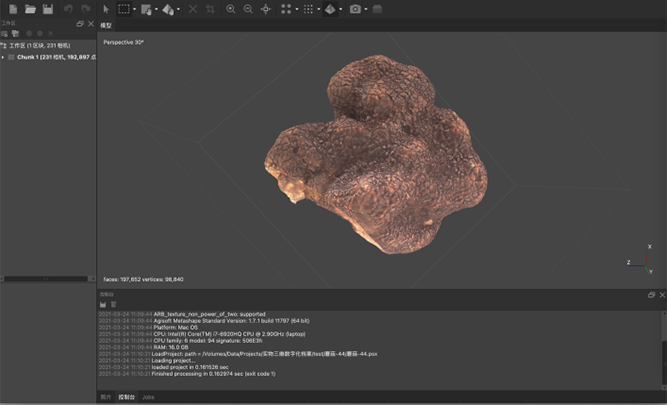Open the model view mode dropdown arrow

click(341, 9)
